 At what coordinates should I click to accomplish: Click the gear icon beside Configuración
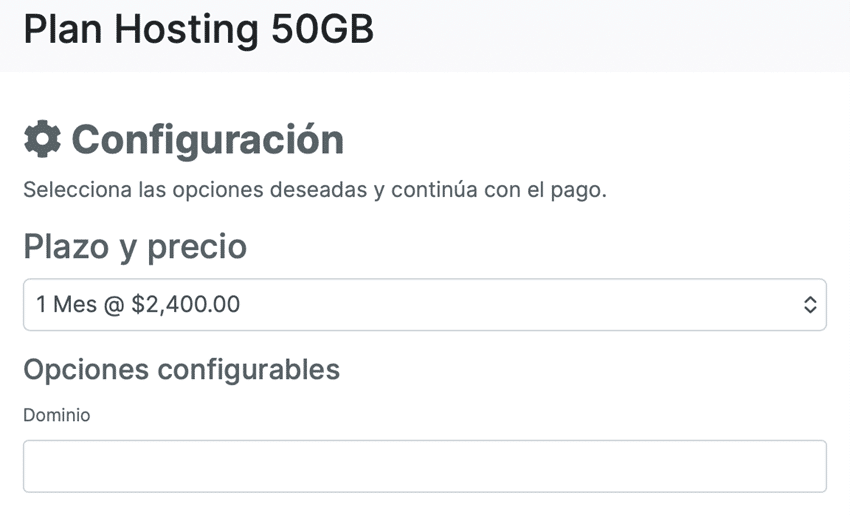42,140
